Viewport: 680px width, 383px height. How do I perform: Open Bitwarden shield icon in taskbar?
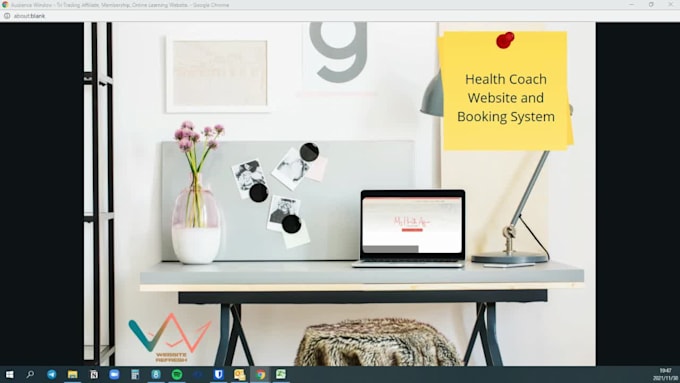pos(219,374)
